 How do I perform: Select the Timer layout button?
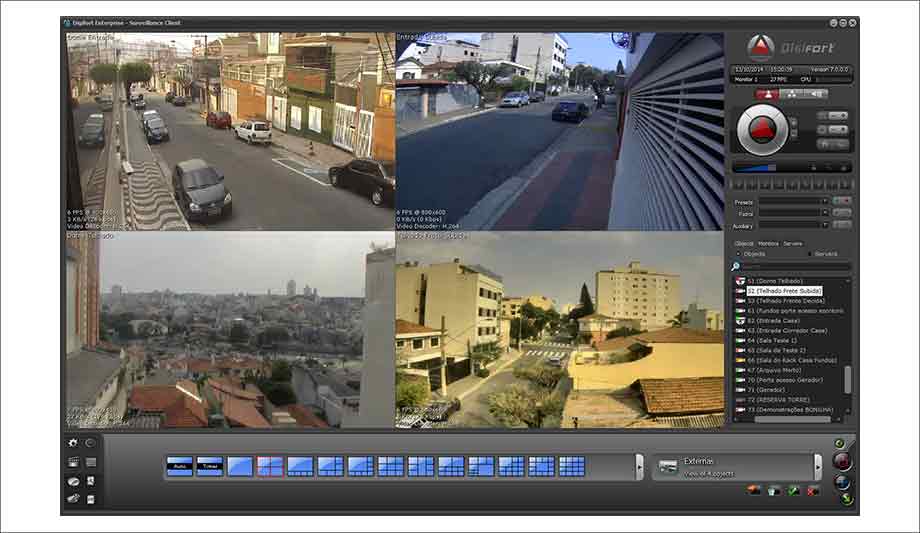(210, 466)
